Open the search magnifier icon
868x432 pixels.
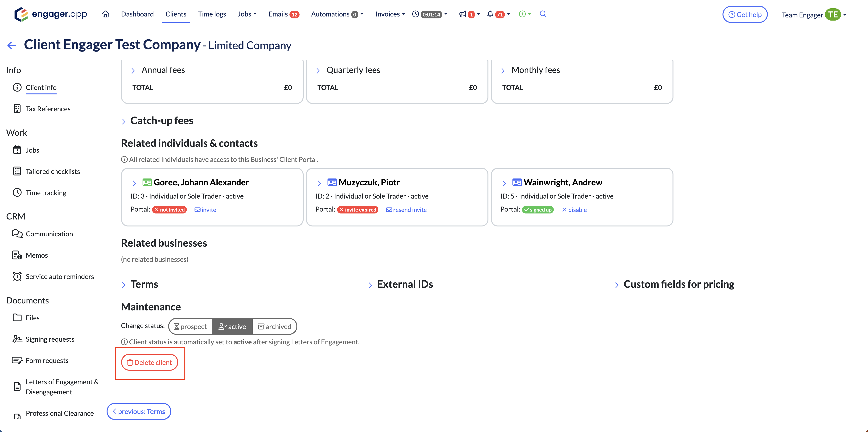[x=543, y=14]
